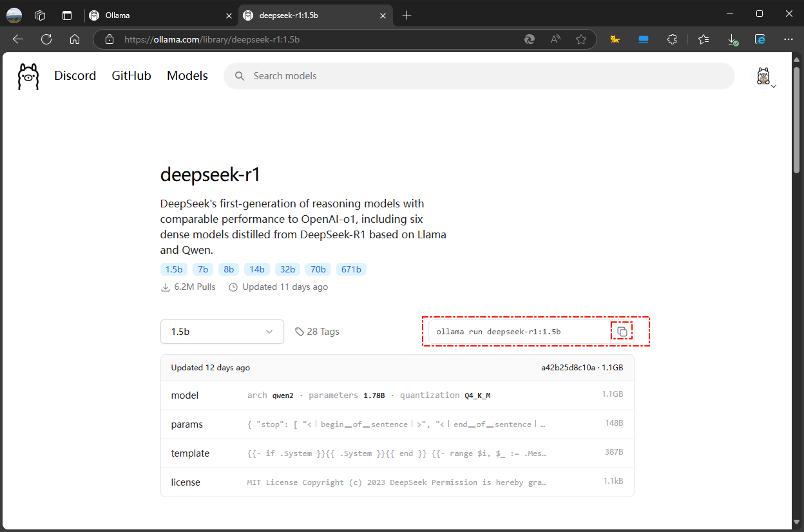
Task: Open the Discord link
Action: coord(75,76)
